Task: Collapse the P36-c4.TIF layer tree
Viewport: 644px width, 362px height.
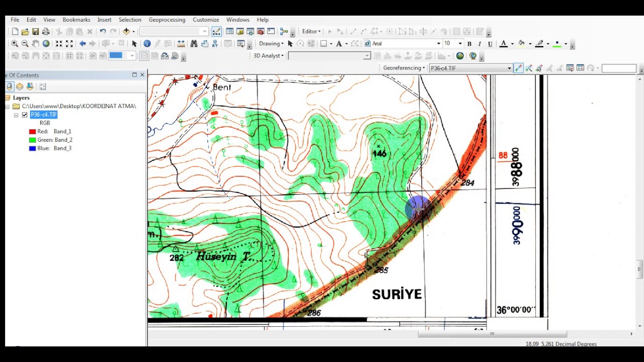Action: click(16, 115)
